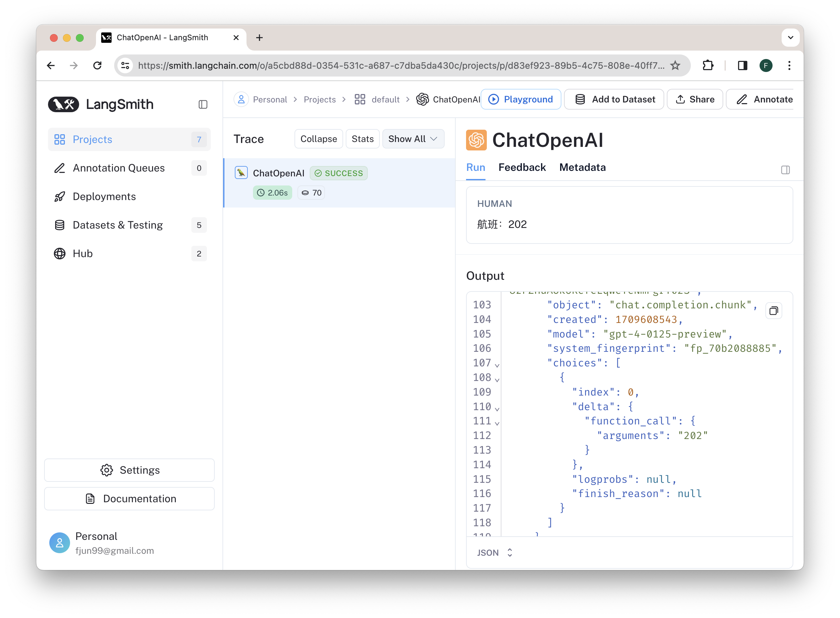Collapse sidebar with the panel icon
This screenshot has width=840, height=618.
[x=203, y=104]
